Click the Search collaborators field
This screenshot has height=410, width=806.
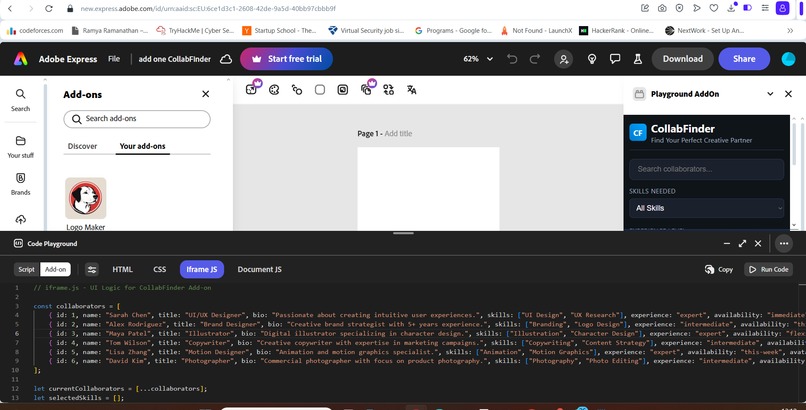(707, 169)
